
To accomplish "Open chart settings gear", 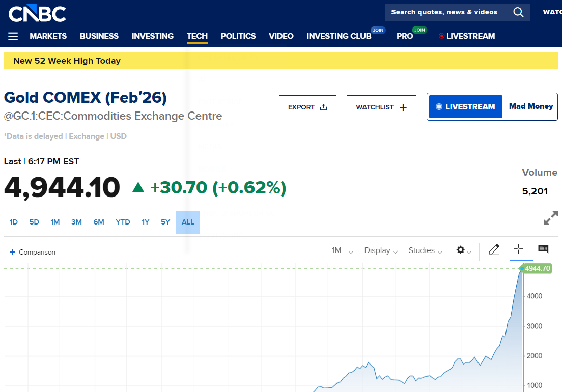I will [x=461, y=250].
